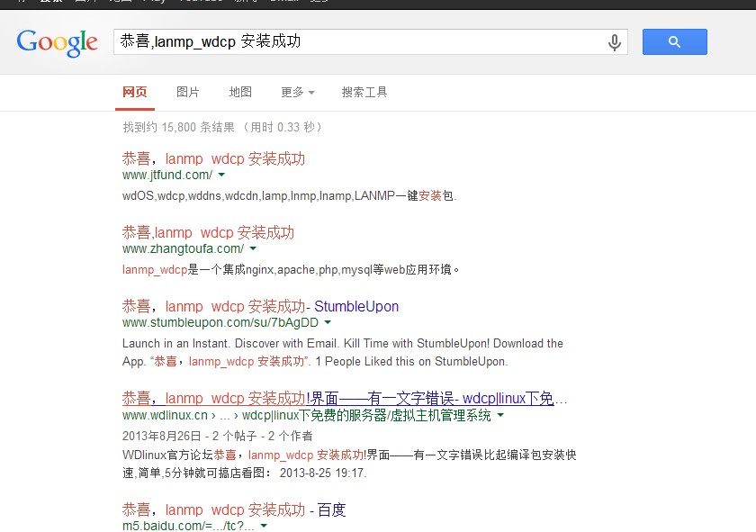Expand arrow next to www.zhangtoufa.com URL
Screen dimensions: 756x532
coord(253,249)
